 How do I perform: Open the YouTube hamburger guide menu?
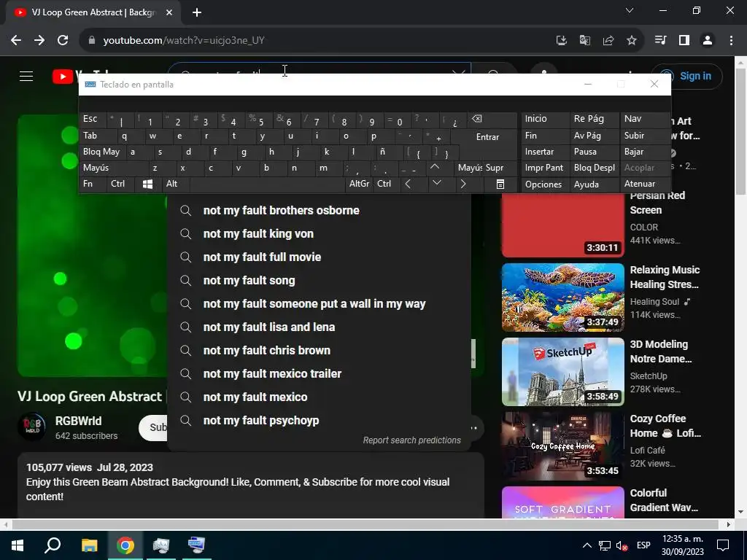26,76
